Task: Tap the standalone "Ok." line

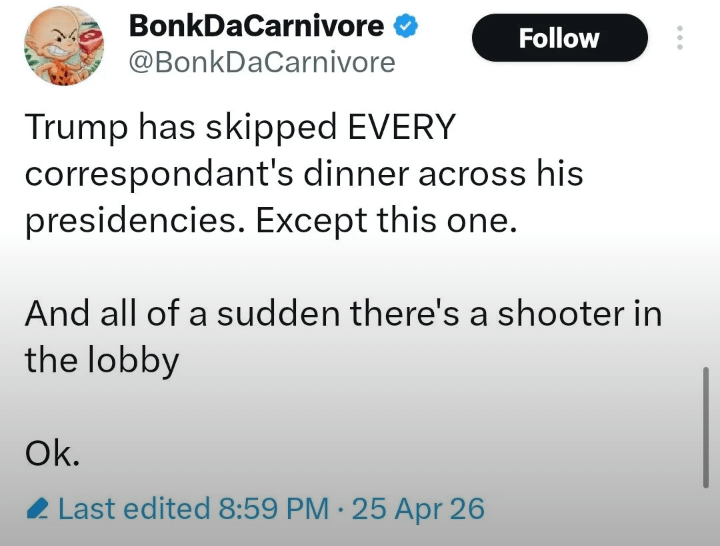Action: click(52, 453)
